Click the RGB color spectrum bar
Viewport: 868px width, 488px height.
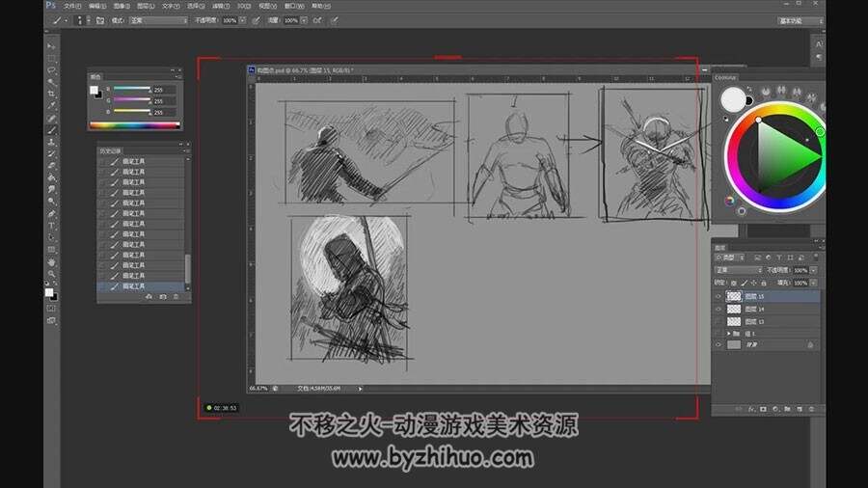134,125
